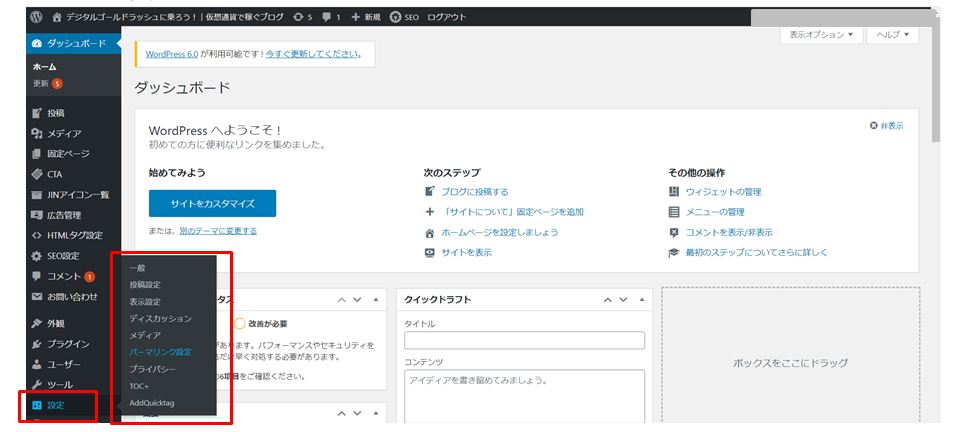Image resolution: width=960 pixels, height=432 pixels.
Task: Click the 外観 brush icon in sidebar
Action: tap(37, 323)
